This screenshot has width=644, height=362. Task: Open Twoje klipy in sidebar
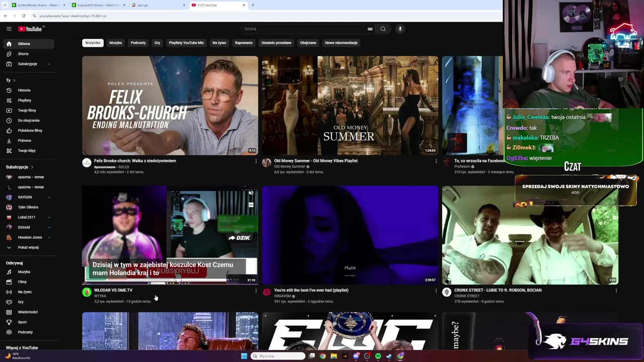28,151
